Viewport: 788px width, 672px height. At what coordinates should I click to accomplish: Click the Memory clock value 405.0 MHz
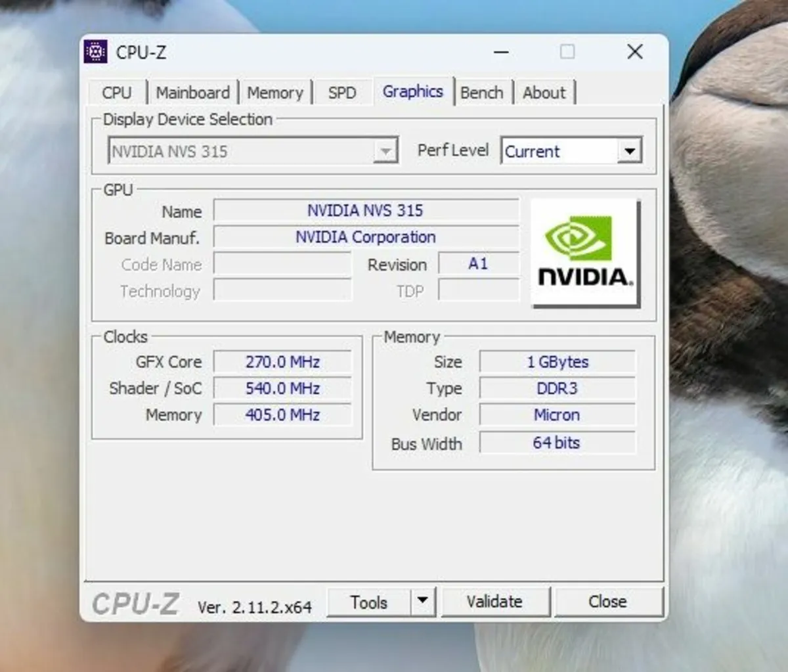tap(282, 414)
